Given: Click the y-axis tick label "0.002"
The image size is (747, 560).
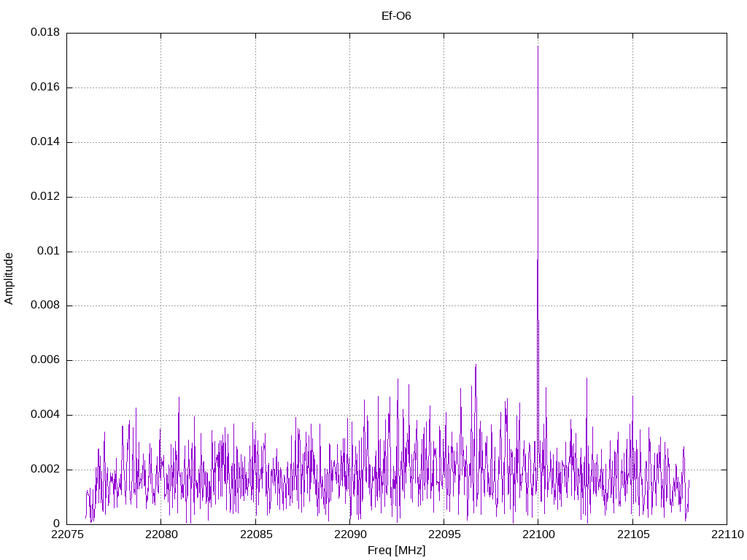Looking at the screenshot, I should coord(45,470).
